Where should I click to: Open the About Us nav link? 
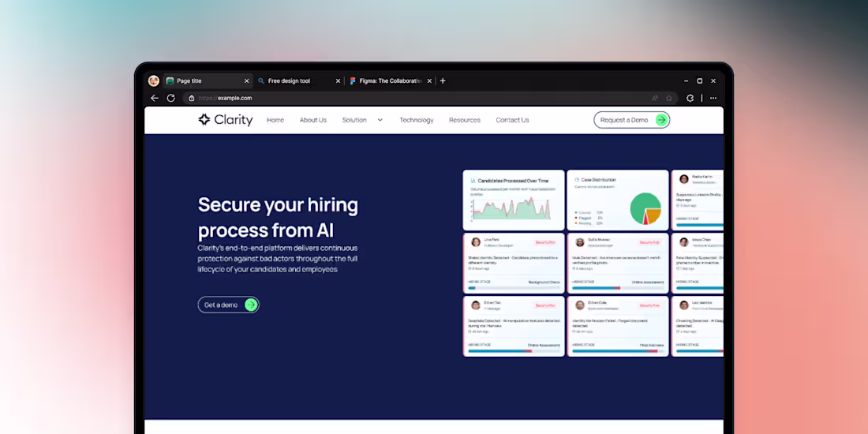313,120
